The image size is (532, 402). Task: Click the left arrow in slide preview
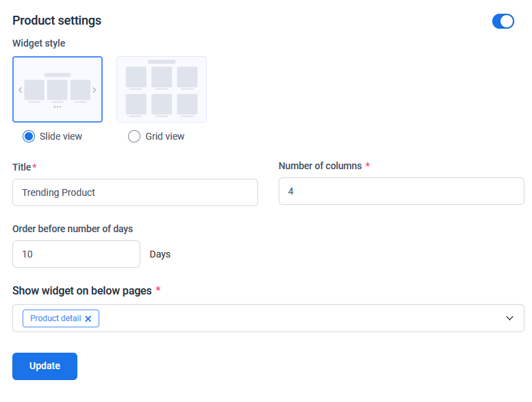pyautogui.click(x=21, y=90)
